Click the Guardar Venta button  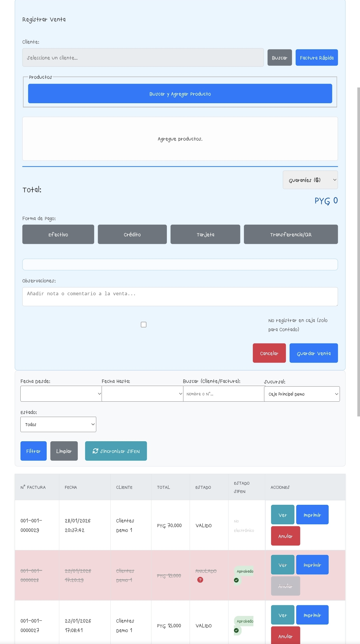(314, 353)
